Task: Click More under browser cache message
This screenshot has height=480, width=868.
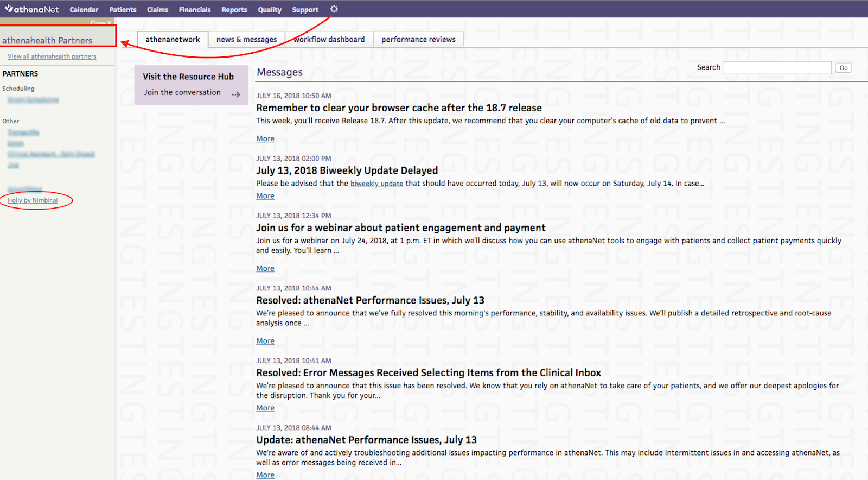Action: (265, 139)
